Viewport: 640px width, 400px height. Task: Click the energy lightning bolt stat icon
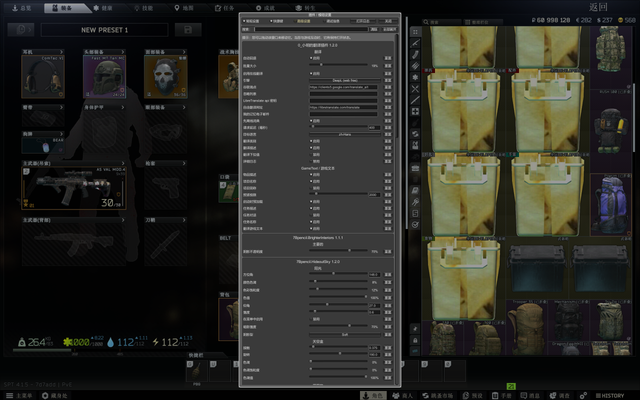pyautogui.click(x=156, y=342)
